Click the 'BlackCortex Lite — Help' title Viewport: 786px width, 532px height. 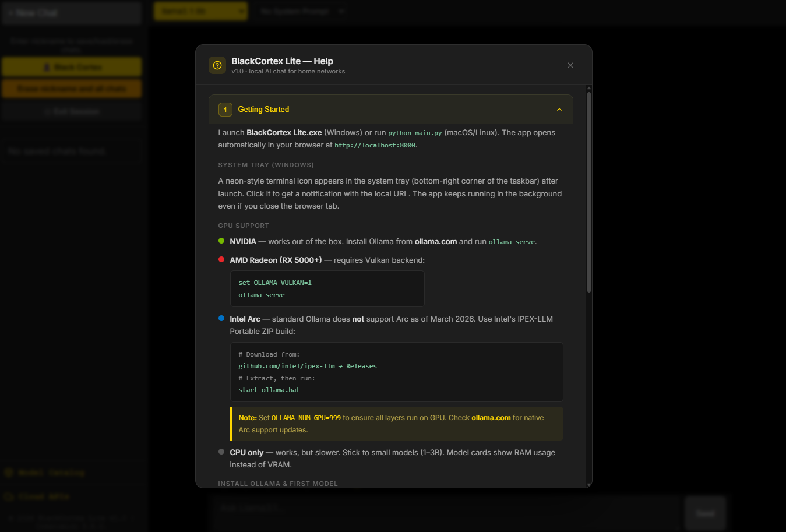tap(282, 61)
